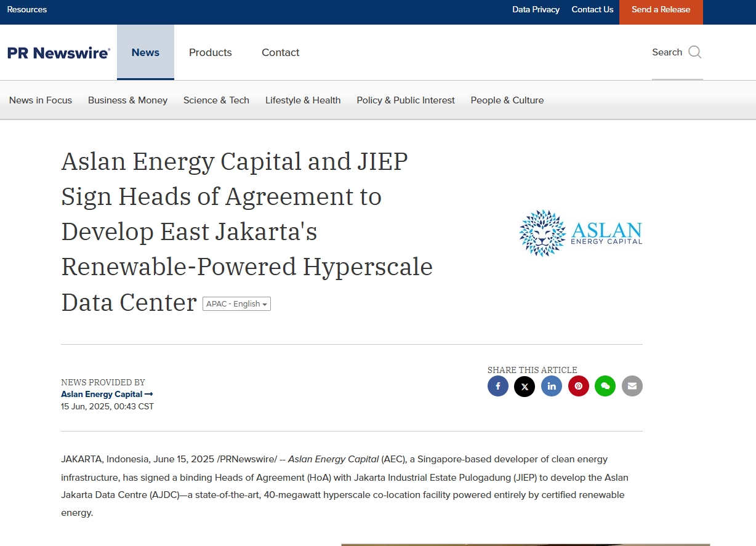
Task: Click the 'SHARE THIS ARTICLE' label
Action: click(533, 370)
